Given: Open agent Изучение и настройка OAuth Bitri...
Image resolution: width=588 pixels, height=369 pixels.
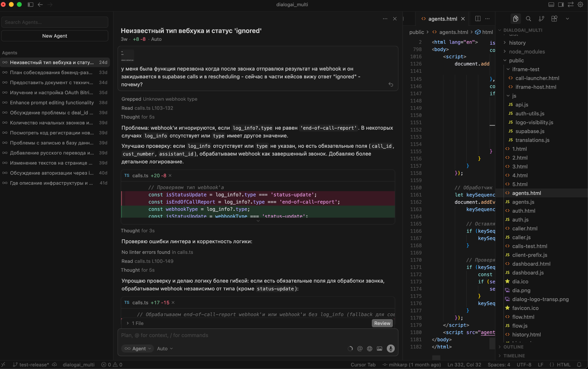Looking at the screenshot, I should (x=55, y=92).
